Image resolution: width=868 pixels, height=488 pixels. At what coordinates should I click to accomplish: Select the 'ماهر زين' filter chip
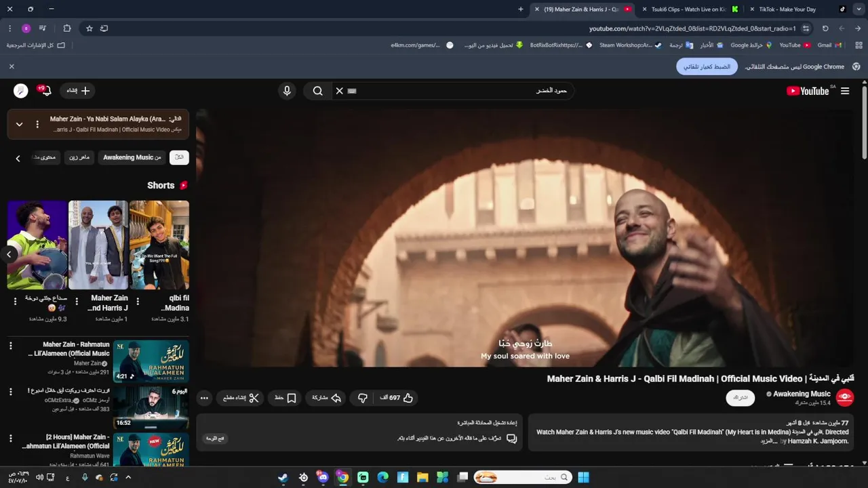79,157
